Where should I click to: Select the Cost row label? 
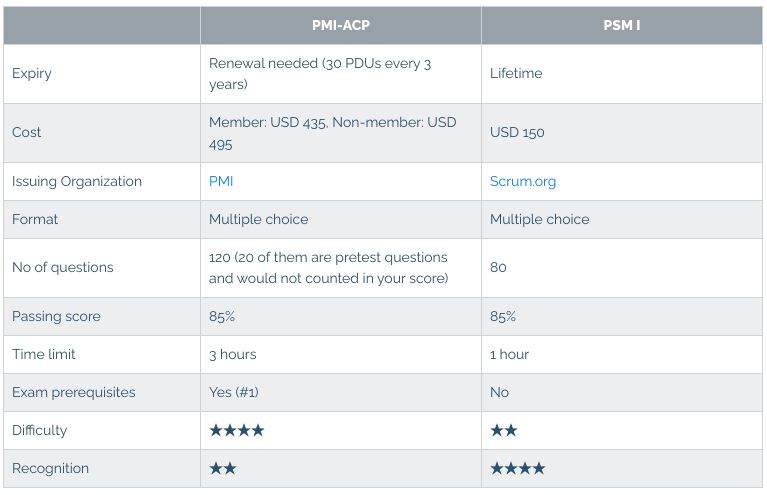27,132
